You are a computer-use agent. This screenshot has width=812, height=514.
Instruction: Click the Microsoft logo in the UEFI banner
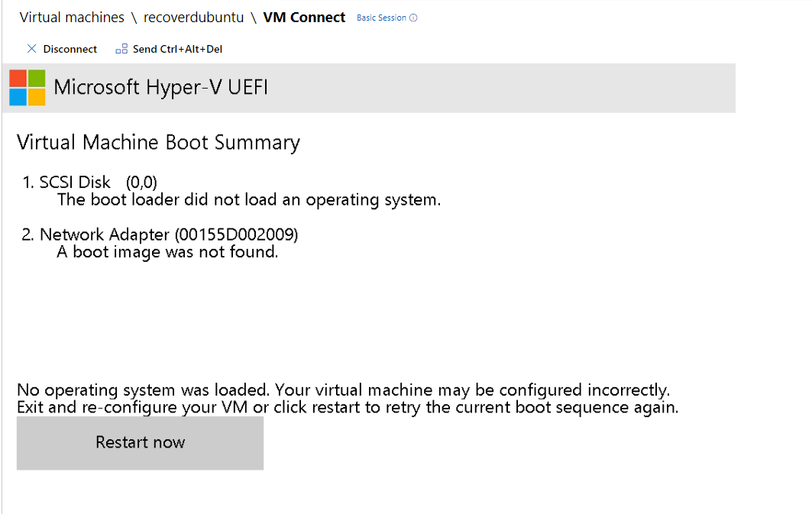(27, 87)
